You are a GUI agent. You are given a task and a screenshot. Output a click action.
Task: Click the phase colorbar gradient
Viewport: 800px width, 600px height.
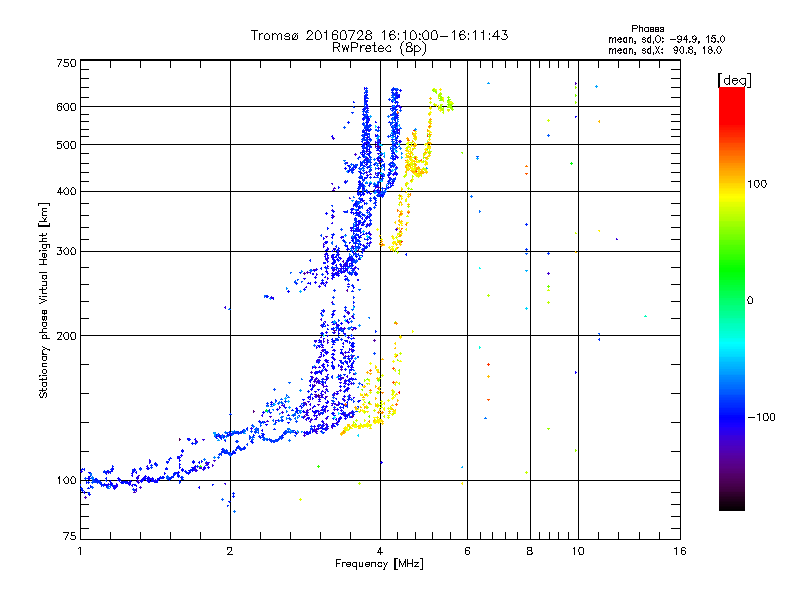point(732,299)
